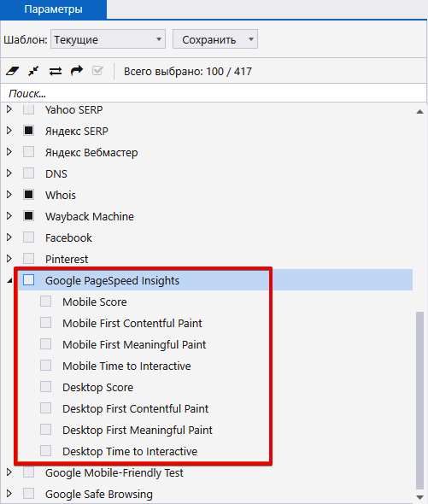Collapse the Google PageSpeed Insights node
This screenshot has height=504, width=428.
click(9, 280)
